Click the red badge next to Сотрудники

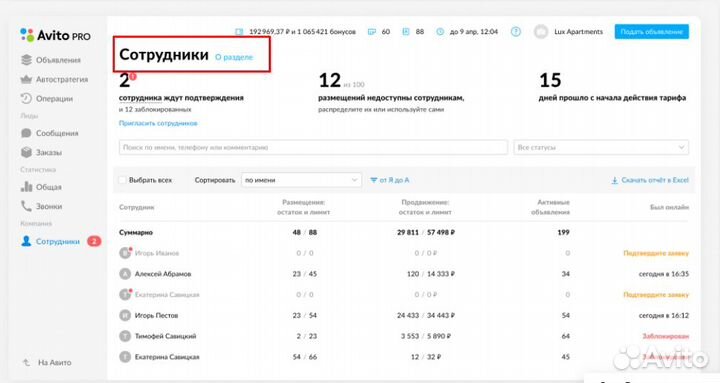[94, 242]
